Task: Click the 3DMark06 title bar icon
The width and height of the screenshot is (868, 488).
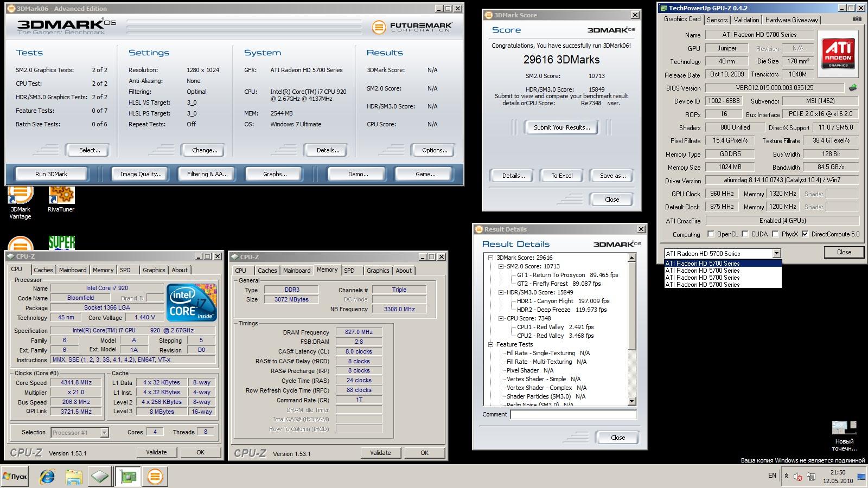Action: tap(11, 9)
